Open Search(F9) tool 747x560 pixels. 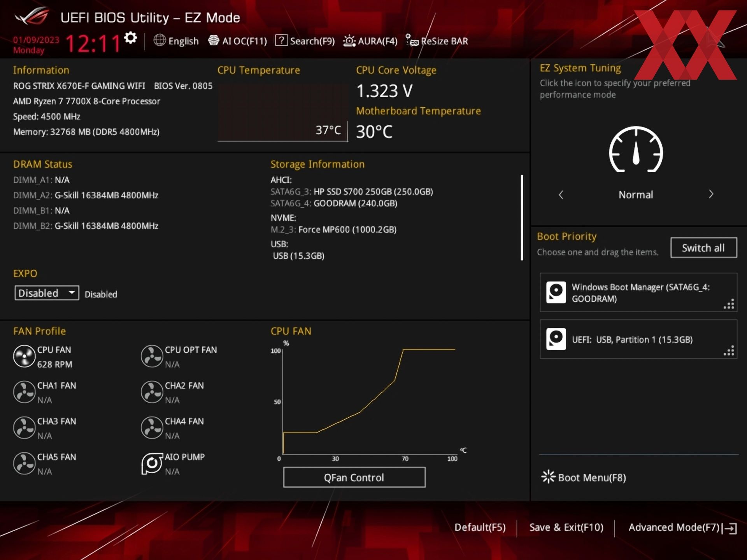(305, 41)
